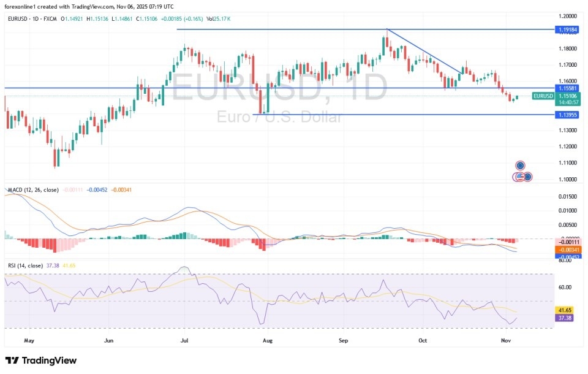The height and width of the screenshot is (374, 588).
Task: Click the Nov label on the time axis
Action: (505, 340)
